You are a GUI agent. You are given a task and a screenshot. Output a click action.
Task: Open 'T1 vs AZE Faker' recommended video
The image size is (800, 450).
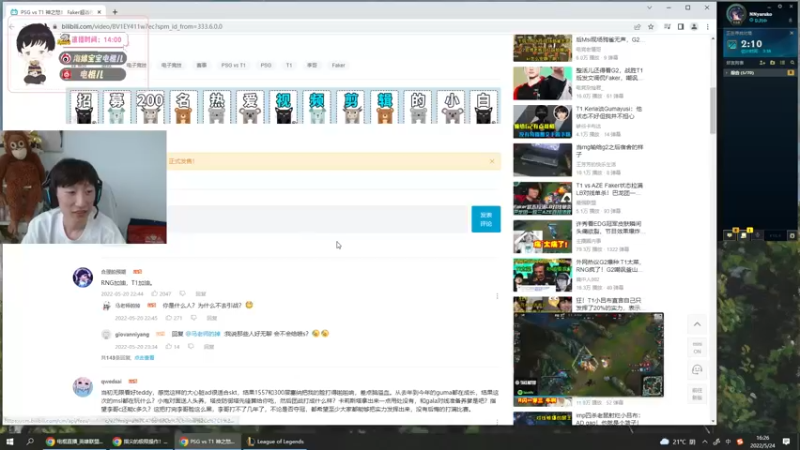pos(609,189)
